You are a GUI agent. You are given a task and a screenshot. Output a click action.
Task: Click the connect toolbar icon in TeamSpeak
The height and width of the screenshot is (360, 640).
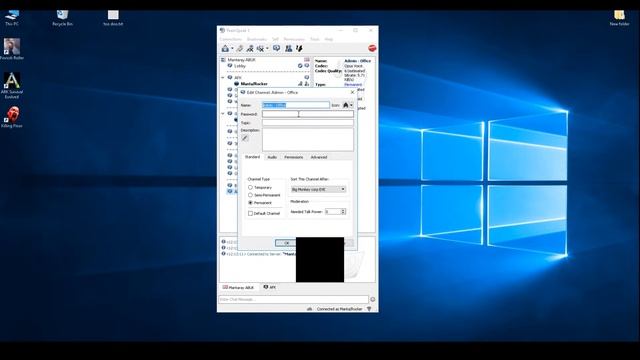click(225, 49)
